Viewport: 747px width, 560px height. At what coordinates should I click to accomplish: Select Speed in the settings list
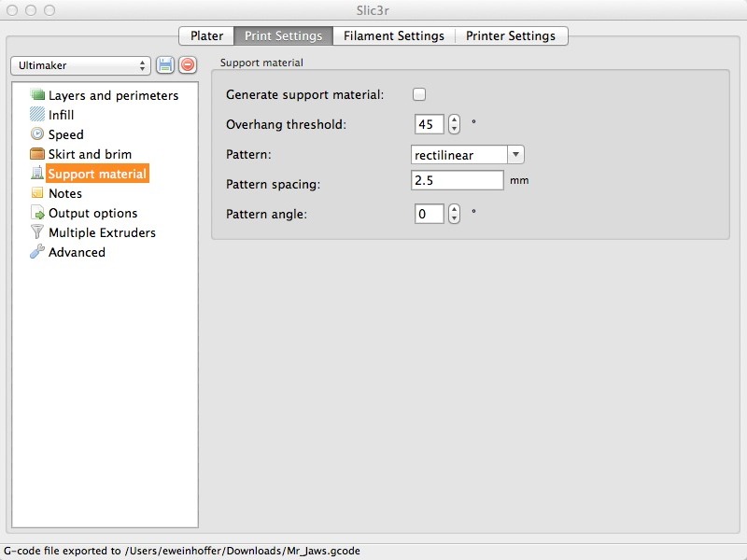click(65, 134)
